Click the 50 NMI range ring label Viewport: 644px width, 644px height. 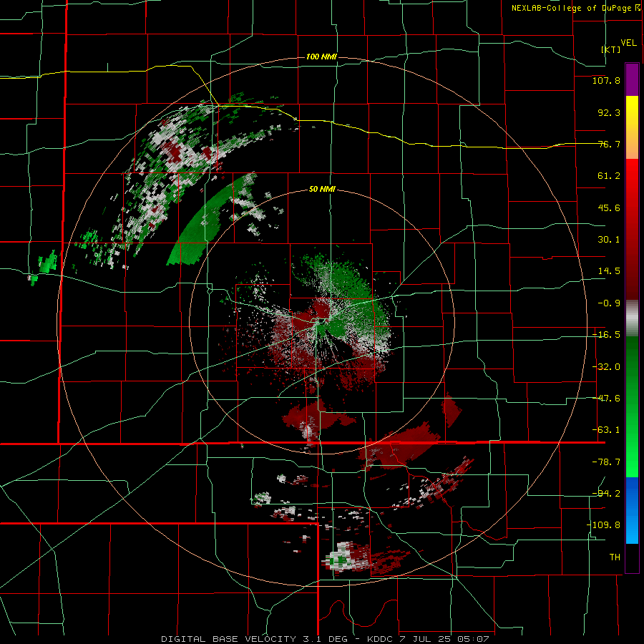(322, 190)
